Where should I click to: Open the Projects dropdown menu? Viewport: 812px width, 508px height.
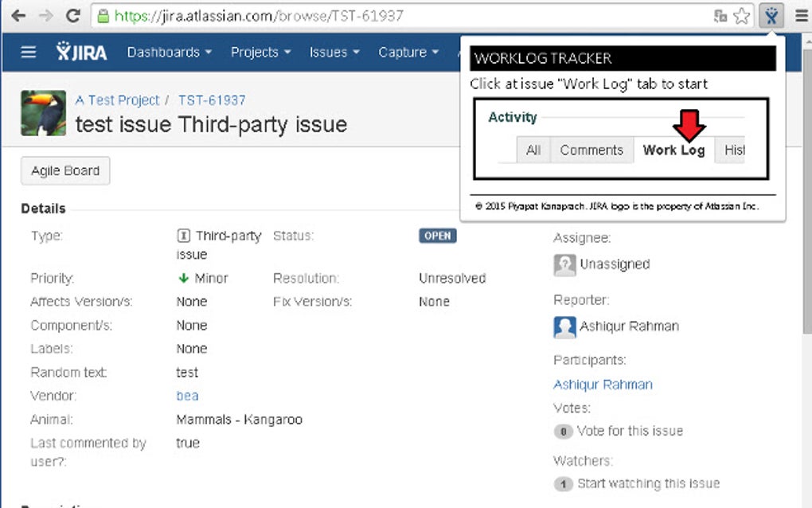coord(260,53)
